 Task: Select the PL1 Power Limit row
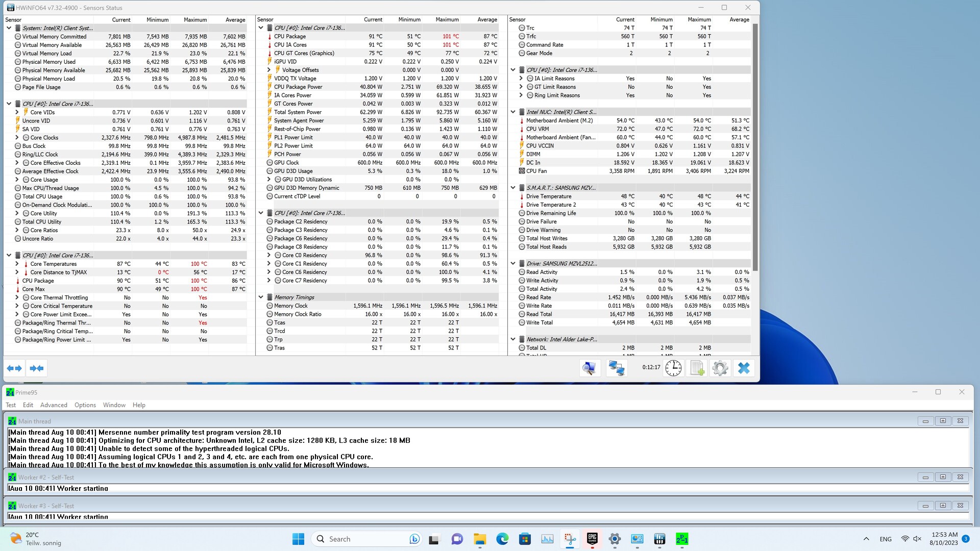pos(378,137)
